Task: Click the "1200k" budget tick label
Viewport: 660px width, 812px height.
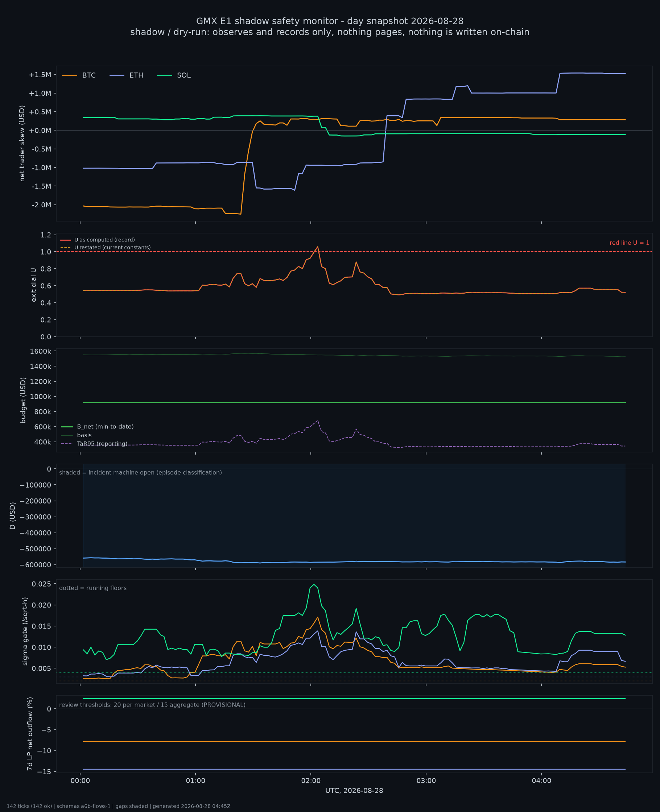Action: pyautogui.click(x=40, y=382)
